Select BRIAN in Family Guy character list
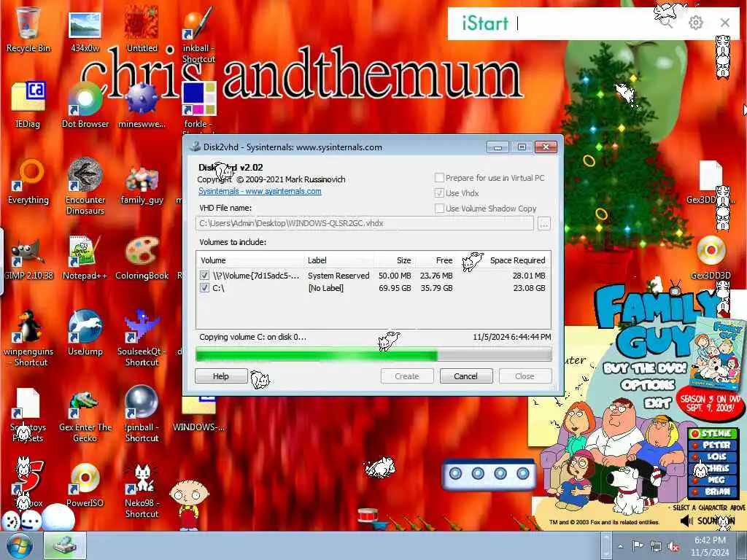This screenshot has height=560, width=747. click(713, 491)
